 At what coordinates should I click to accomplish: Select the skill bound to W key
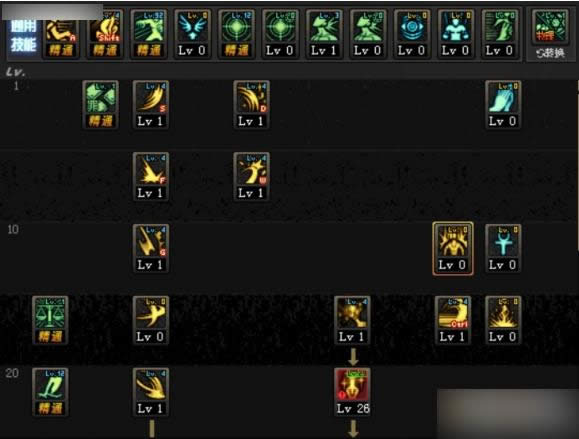[x=251, y=176]
